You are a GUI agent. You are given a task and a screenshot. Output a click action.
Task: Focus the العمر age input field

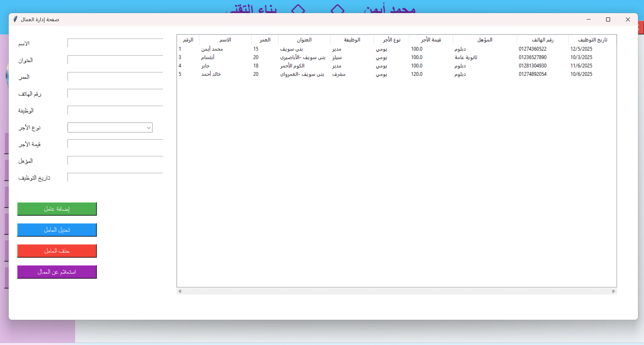coord(115,77)
